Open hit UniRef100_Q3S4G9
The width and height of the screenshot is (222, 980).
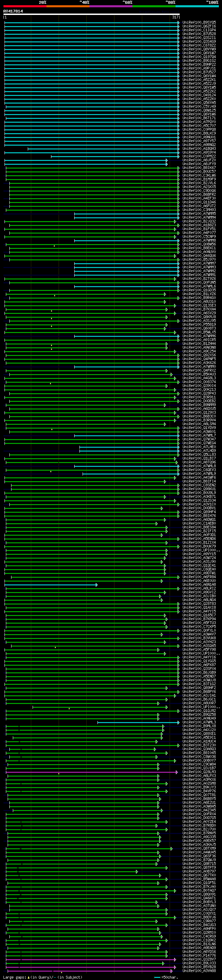pyautogui.click(x=199, y=41)
